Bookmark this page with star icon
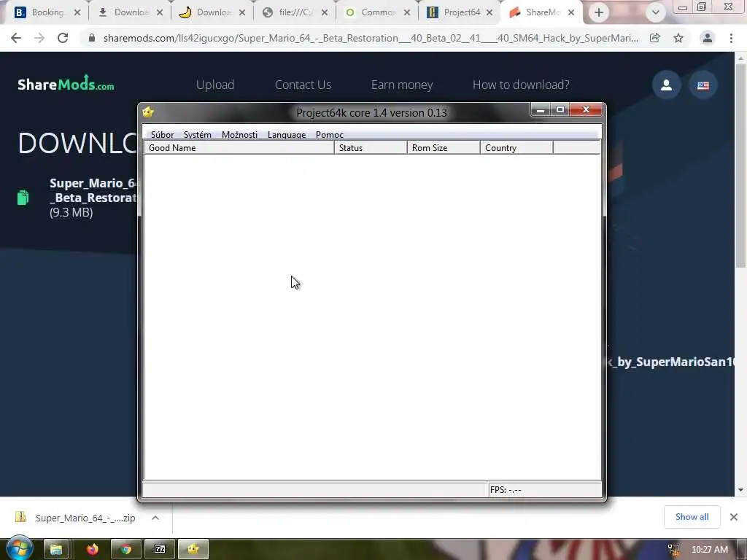Image resolution: width=747 pixels, height=560 pixels. [678, 38]
